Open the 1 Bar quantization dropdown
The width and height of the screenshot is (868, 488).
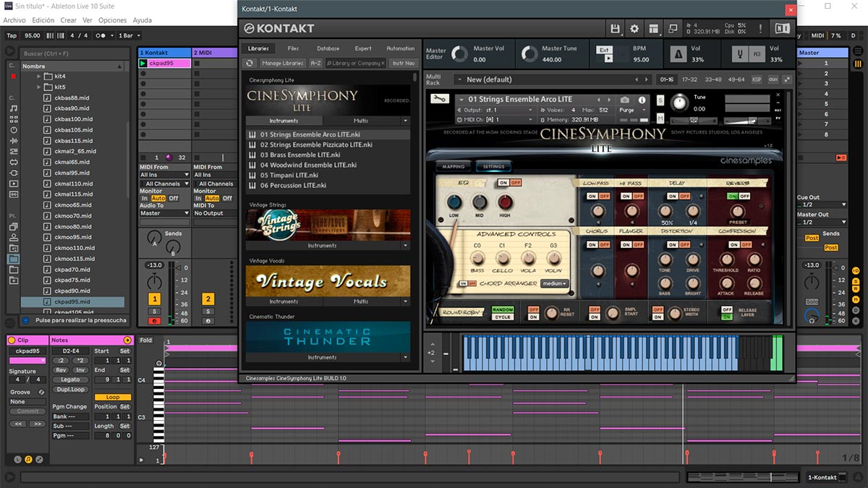pos(128,35)
